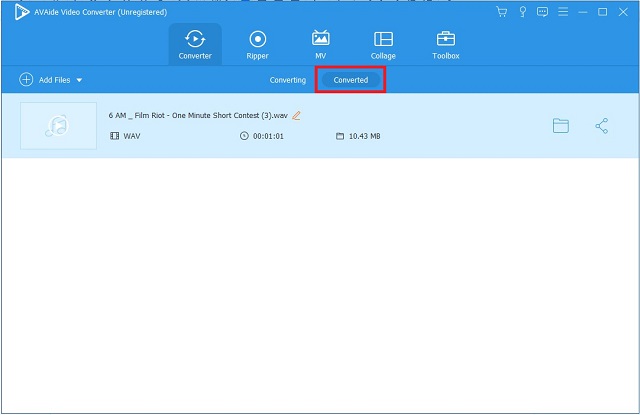Image resolution: width=640 pixels, height=415 pixels.
Task: Share the converted wav file
Action: point(602,126)
